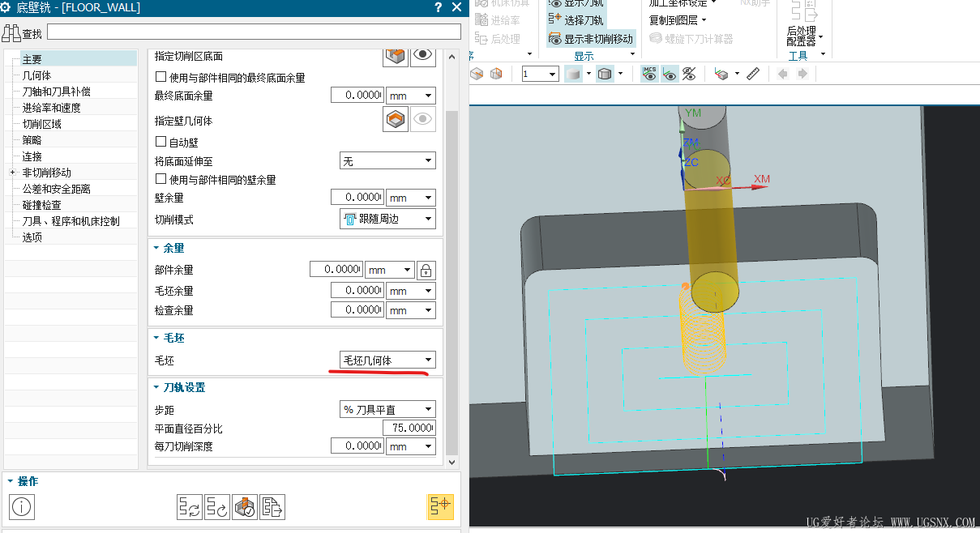980x533 pixels.
Task: Click the list tool path icon
Action: point(272,507)
